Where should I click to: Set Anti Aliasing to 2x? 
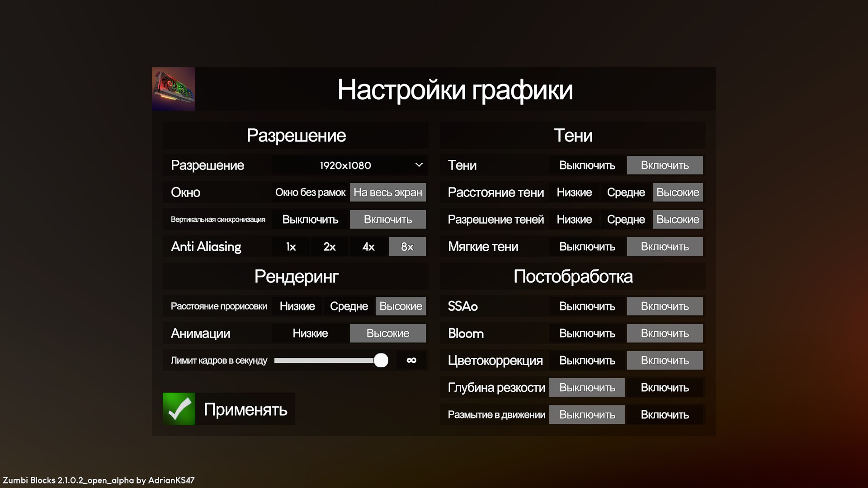point(330,247)
